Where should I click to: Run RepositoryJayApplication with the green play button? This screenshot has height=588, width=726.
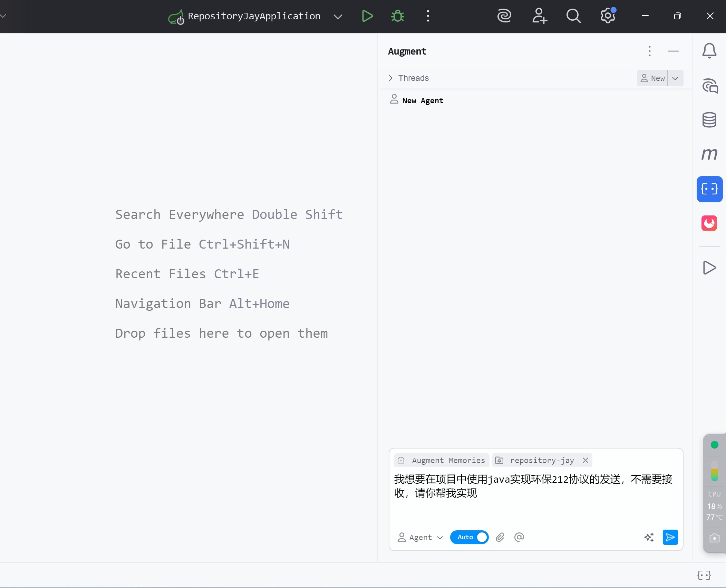pyautogui.click(x=367, y=16)
